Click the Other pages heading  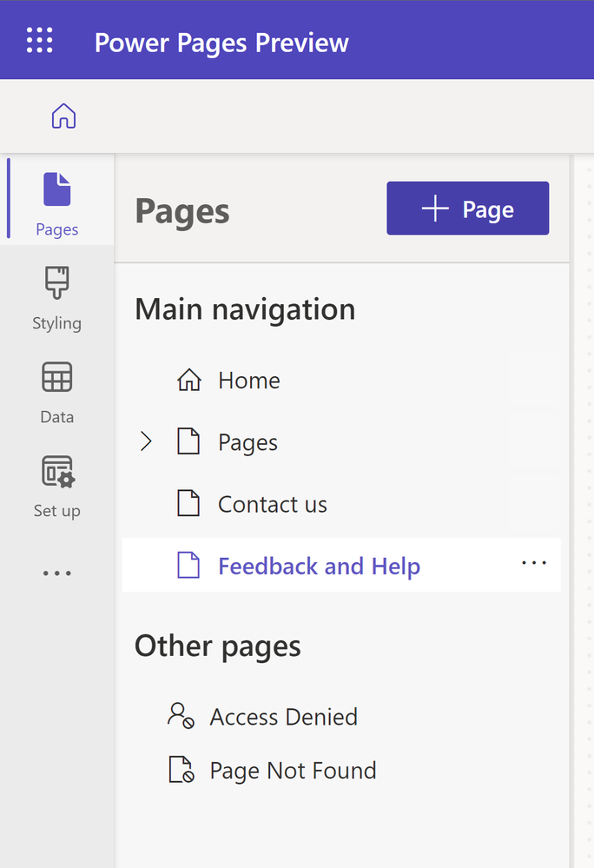click(218, 646)
